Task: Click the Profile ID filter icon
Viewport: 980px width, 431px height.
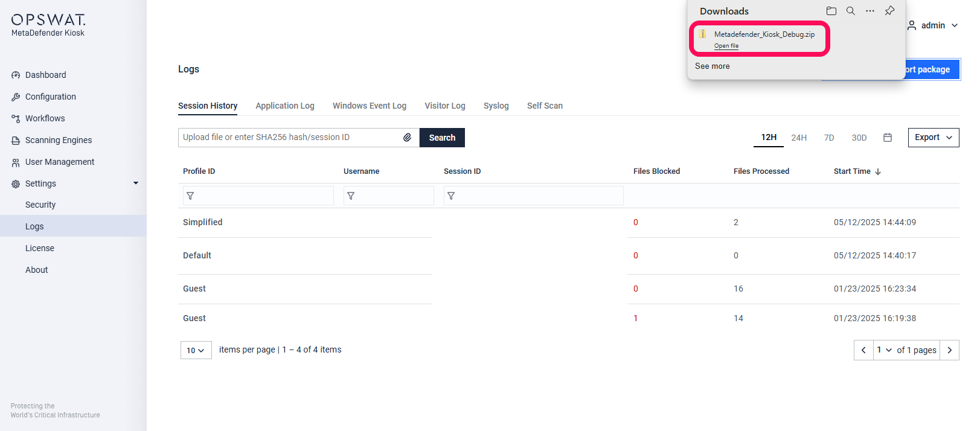Action: click(x=190, y=196)
